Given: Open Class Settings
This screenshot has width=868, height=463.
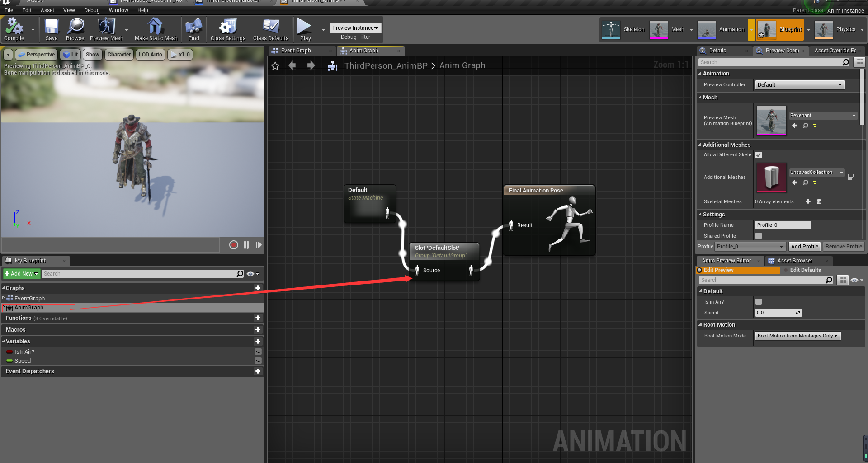Looking at the screenshot, I should pos(228,30).
